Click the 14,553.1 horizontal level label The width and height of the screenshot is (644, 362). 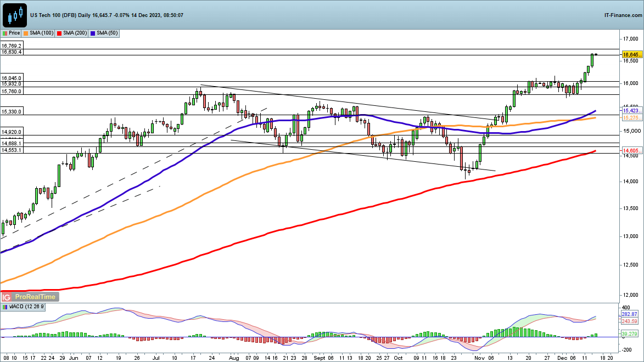click(x=12, y=150)
